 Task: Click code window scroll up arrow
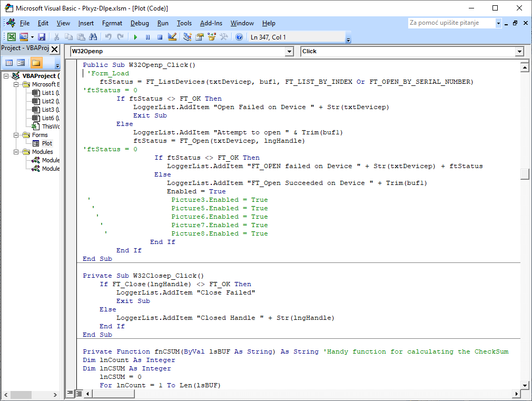tap(525, 67)
